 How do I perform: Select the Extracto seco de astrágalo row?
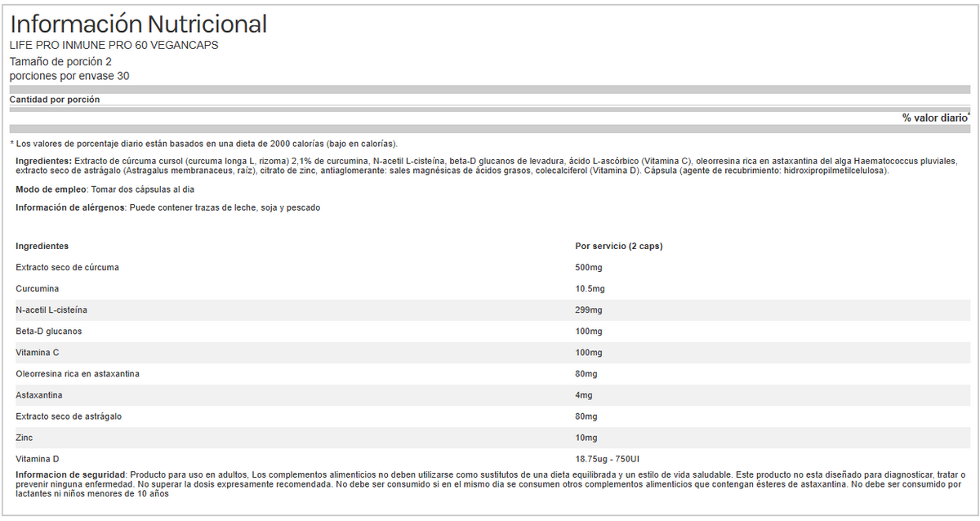69,416
